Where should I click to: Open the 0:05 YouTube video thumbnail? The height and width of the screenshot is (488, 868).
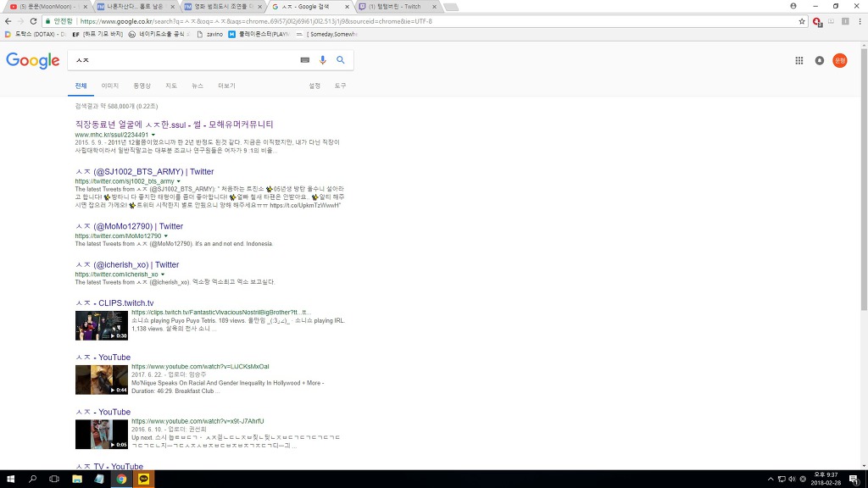(102, 435)
